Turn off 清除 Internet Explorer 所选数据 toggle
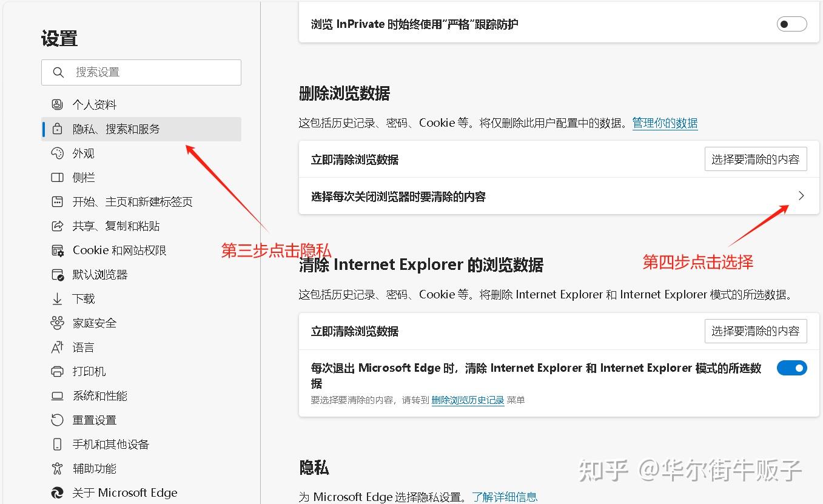 [791, 368]
